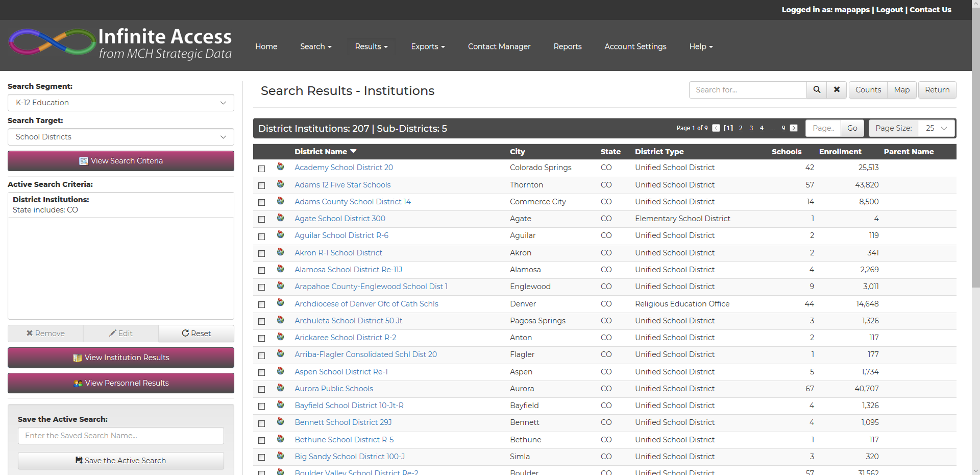Expand the Results menu in navbar
The height and width of the screenshot is (475, 980).
(x=371, y=46)
